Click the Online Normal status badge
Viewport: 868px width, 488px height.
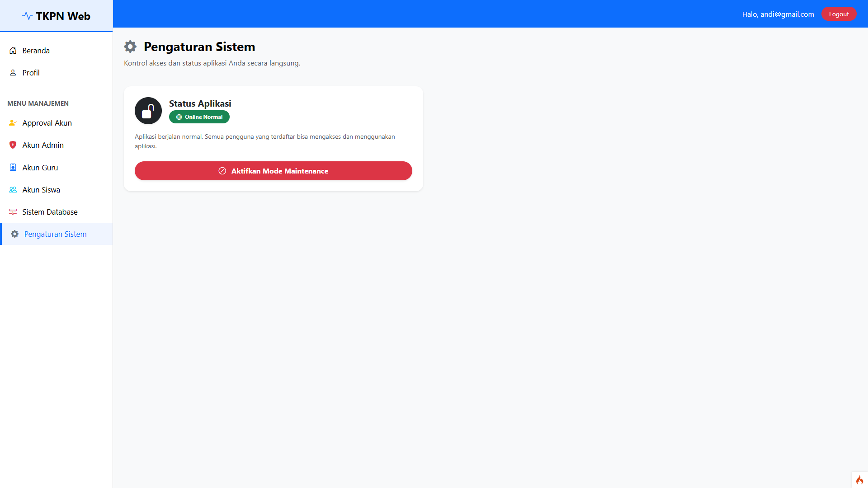[x=199, y=117]
